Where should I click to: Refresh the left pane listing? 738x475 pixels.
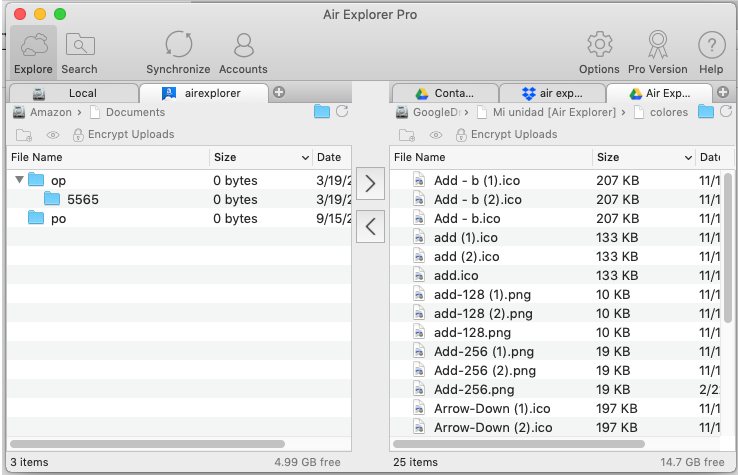pyautogui.click(x=342, y=112)
